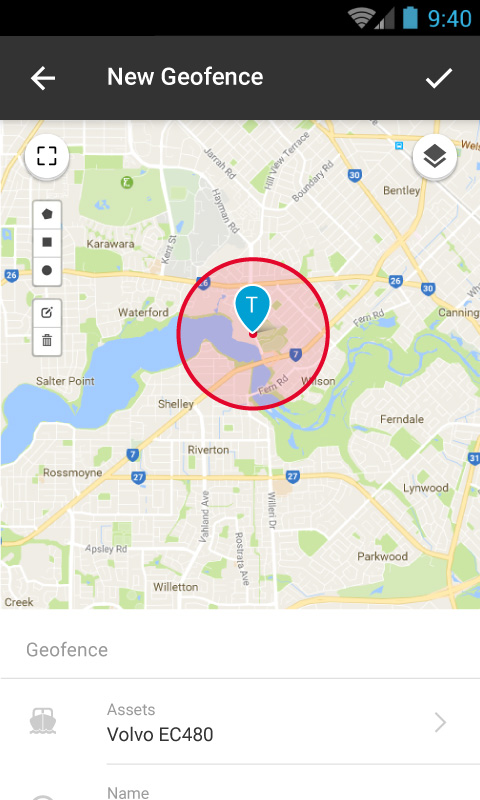Select the square drawing tool
480x800 pixels.
pos(47,242)
